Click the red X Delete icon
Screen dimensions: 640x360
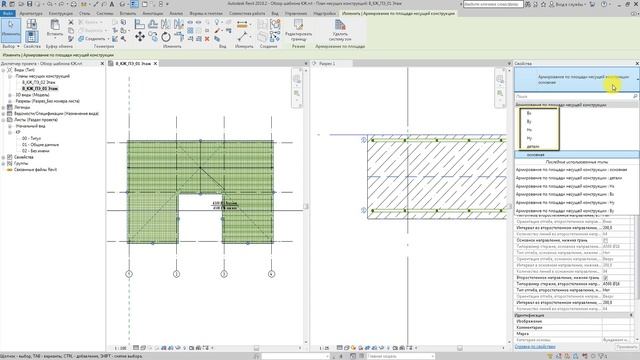(x=207, y=39)
